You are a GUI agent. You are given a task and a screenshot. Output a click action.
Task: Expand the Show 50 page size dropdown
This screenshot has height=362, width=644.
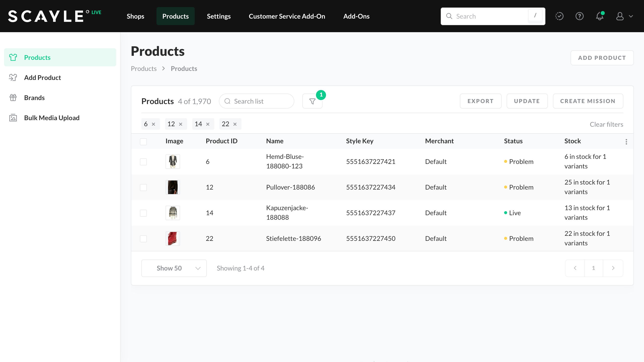tap(174, 268)
